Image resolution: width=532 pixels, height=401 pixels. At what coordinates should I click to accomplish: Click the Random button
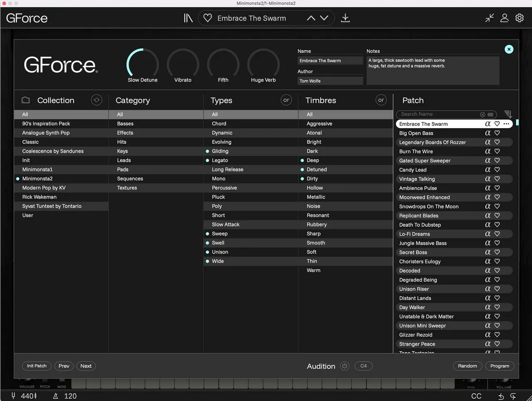tap(467, 366)
